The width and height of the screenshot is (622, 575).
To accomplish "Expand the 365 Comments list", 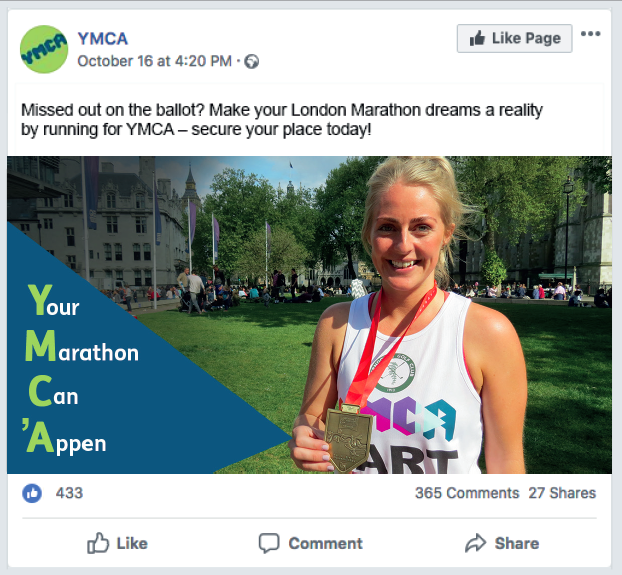I will 466,493.
